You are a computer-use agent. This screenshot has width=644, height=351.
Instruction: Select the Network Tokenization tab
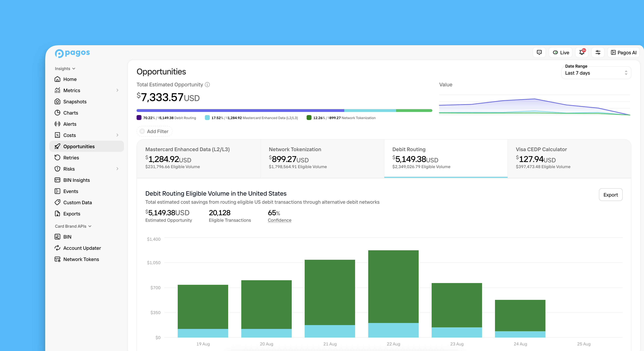pyautogui.click(x=322, y=159)
